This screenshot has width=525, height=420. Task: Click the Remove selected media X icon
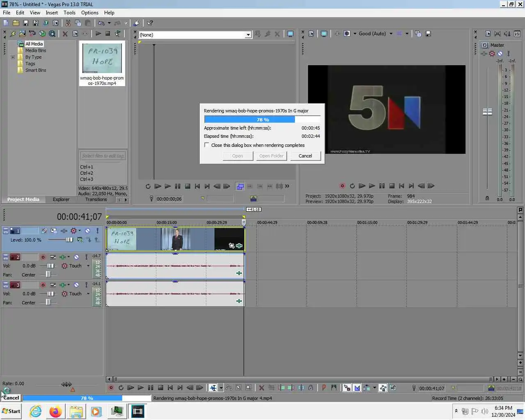65,34
